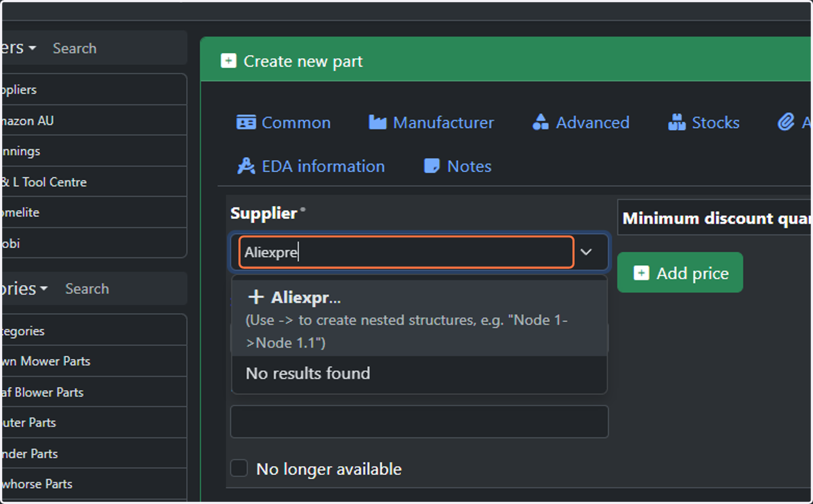Image resolution: width=813 pixels, height=504 pixels.
Task: Open the categories tree dropdown caret
Action: coord(44,289)
